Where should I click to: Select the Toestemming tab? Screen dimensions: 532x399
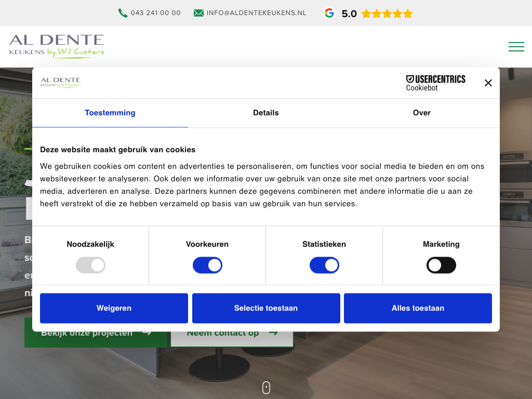[x=110, y=113]
